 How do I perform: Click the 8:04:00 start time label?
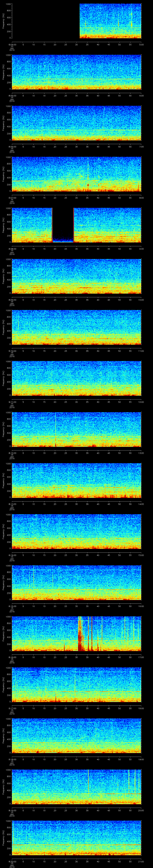12,44
